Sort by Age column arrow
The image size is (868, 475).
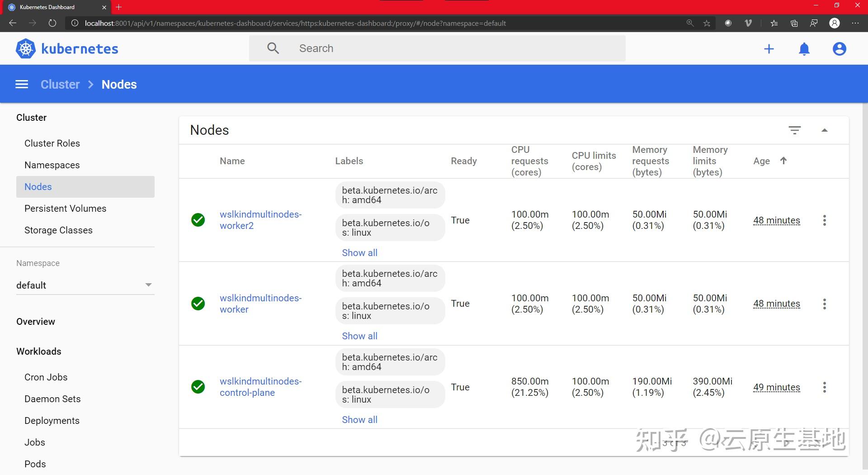783,161
